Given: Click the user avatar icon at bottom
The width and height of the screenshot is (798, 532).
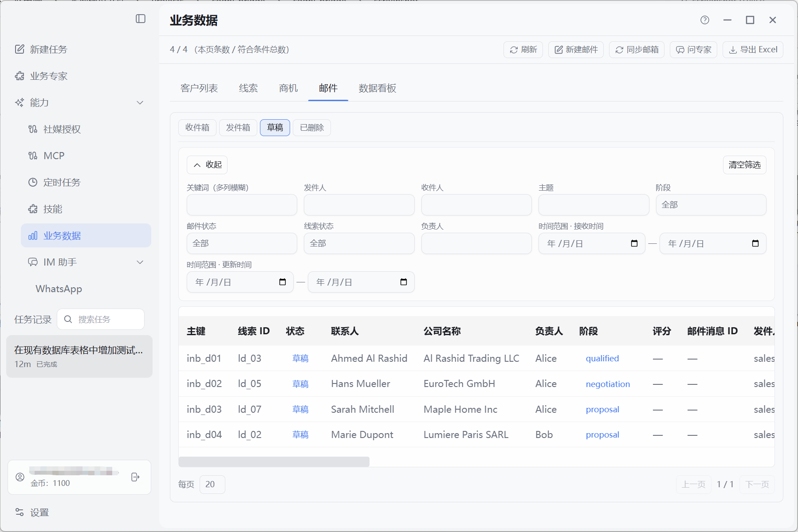Looking at the screenshot, I should click(20, 477).
